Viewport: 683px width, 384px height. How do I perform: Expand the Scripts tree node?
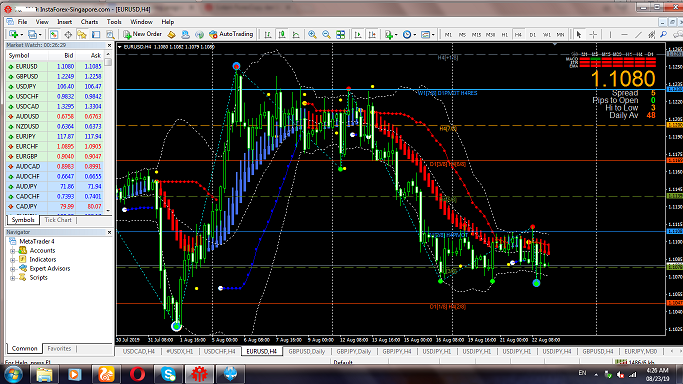(x=13, y=278)
